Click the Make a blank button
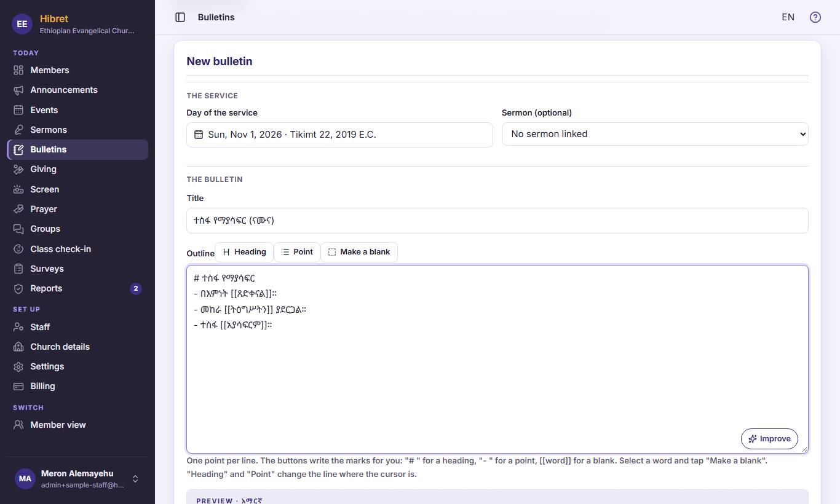Image resolution: width=840 pixels, height=504 pixels. pos(359,252)
